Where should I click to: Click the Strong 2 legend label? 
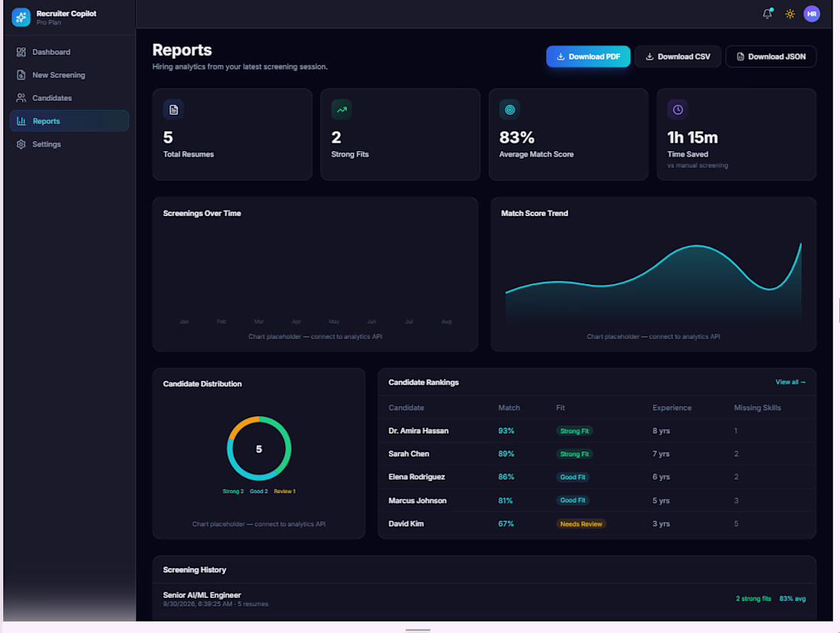click(x=233, y=491)
